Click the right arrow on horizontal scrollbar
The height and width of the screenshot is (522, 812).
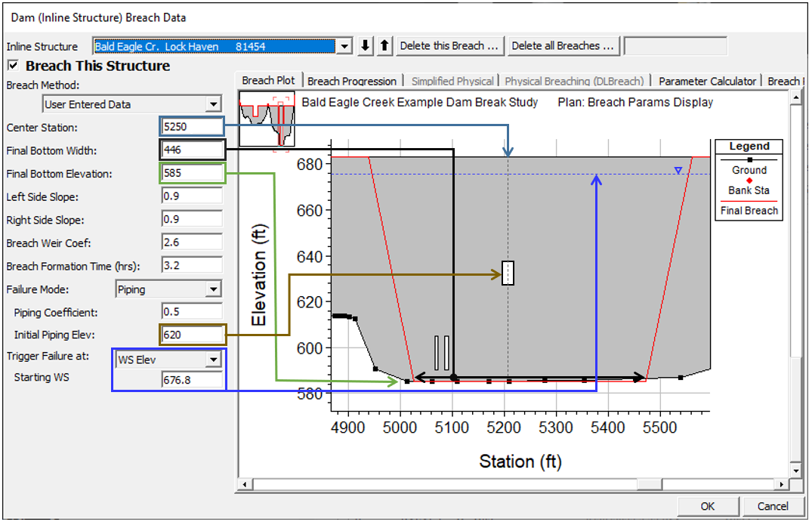click(x=782, y=484)
